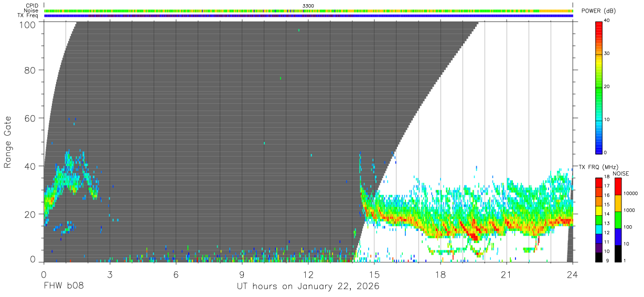Pick the yellow 14-15 MHz TX FRQ swatch
Image resolution: width=644 pixels, height=297 pixels.
(x=598, y=210)
